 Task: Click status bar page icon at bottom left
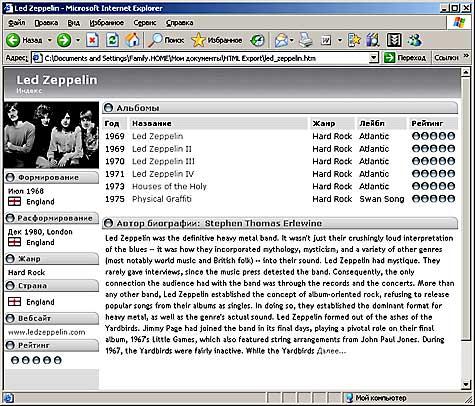coord(8,398)
